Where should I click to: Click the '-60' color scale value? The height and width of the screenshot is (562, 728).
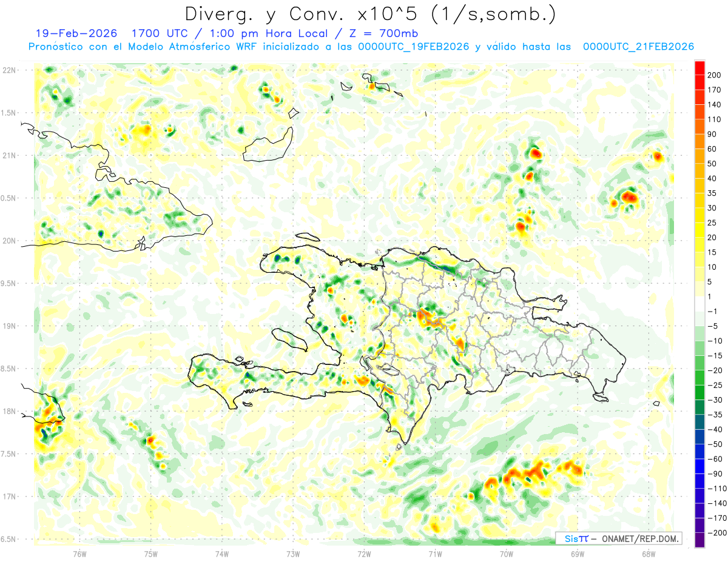715,459
